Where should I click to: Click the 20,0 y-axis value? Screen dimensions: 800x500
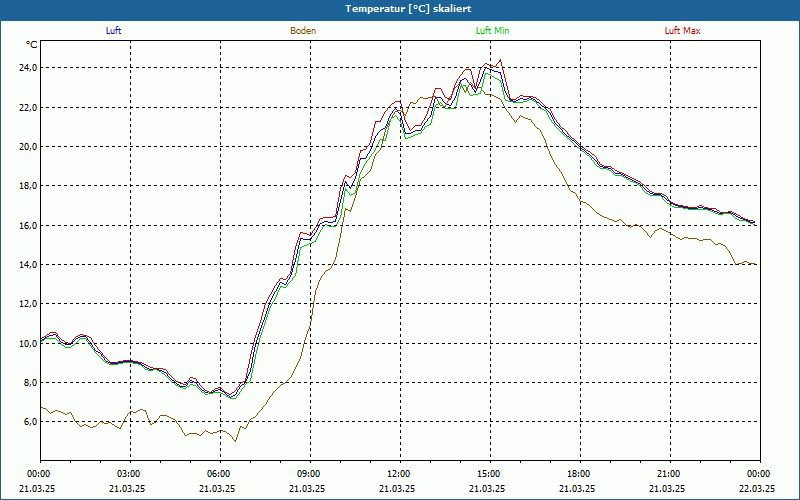tap(28, 146)
